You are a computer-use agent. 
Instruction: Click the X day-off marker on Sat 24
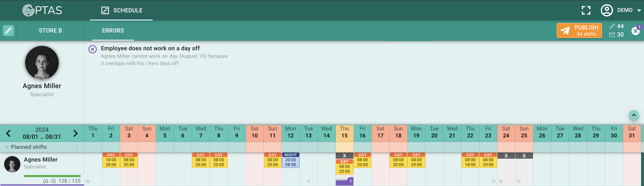click(506, 156)
